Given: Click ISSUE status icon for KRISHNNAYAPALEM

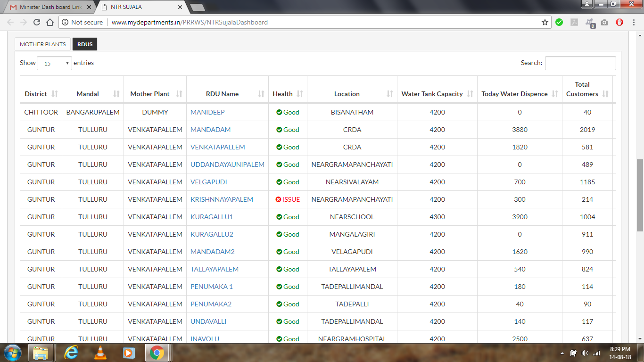Looking at the screenshot, I should click(279, 199).
